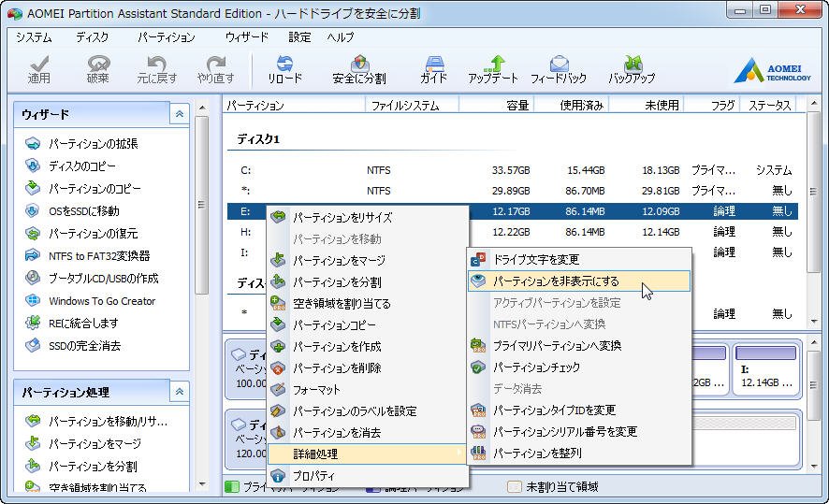
Task: Click the バックアップ (Backup) toolbar icon
Action: pyautogui.click(x=632, y=70)
